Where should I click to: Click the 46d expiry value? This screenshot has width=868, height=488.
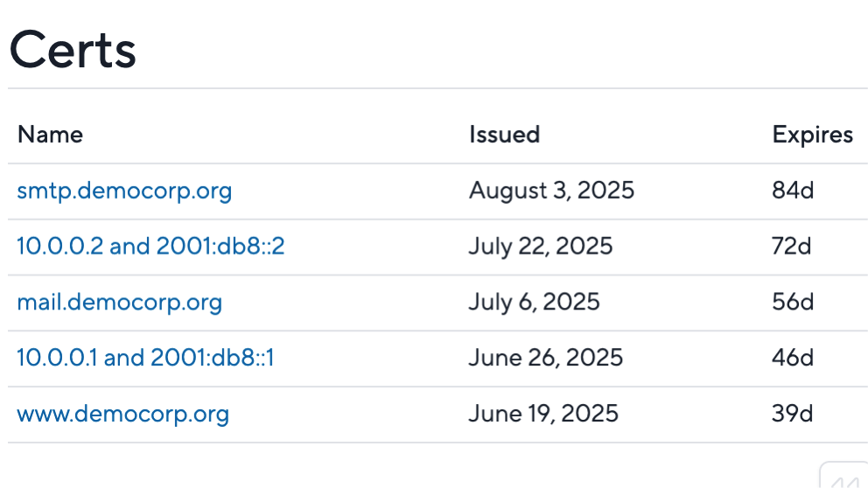(793, 358)
